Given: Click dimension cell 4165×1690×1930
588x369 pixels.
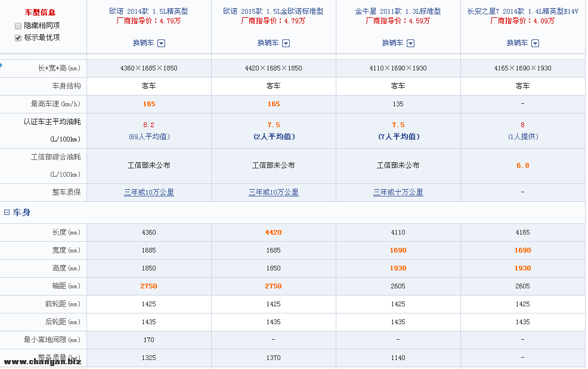Looking at the screenshot, I should (x=522, y=68).
